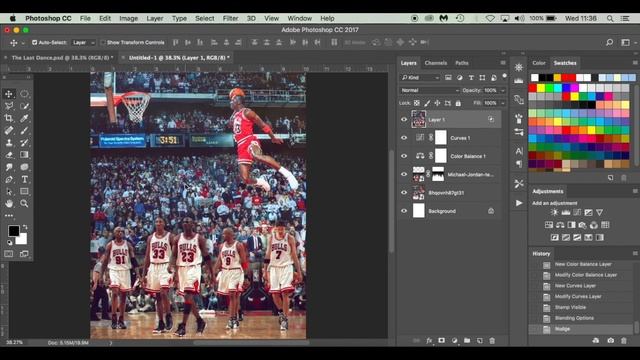Select the Horizontal Type tool

point(24,180)
